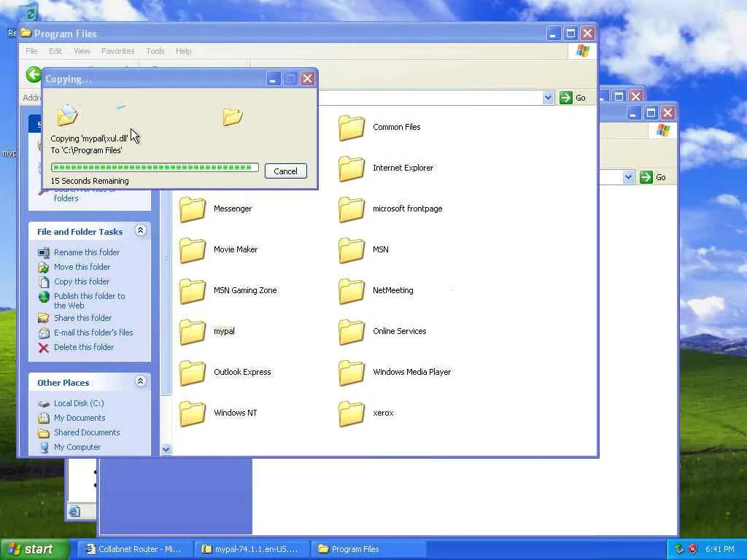Select the MSN folder icon
Screen dimensions: 747x560
tap(352, 251)
